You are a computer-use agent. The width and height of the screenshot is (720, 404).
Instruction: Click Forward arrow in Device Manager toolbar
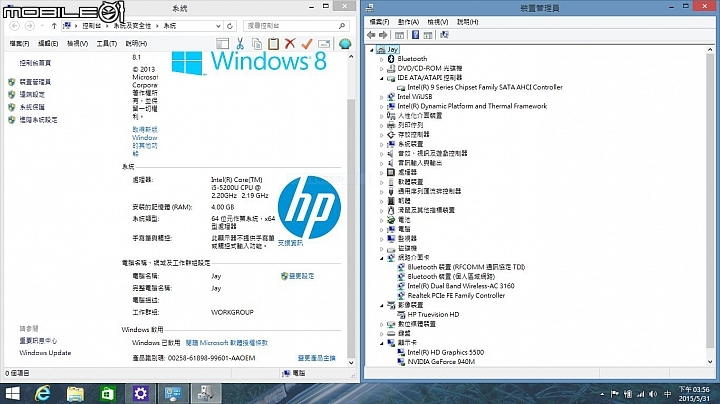coord(383,35)
